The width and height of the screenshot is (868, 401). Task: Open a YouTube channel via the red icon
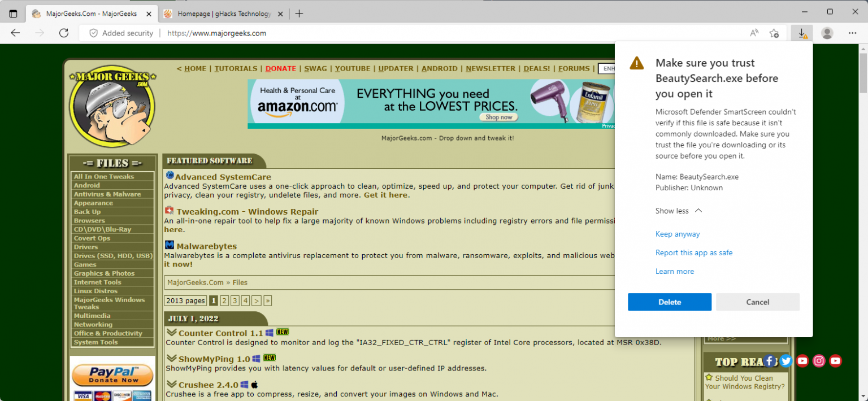pos(802,360)
